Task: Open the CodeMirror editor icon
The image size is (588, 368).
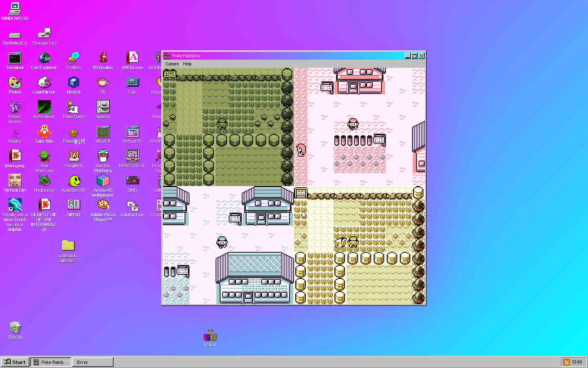Action: pos(44,86)
